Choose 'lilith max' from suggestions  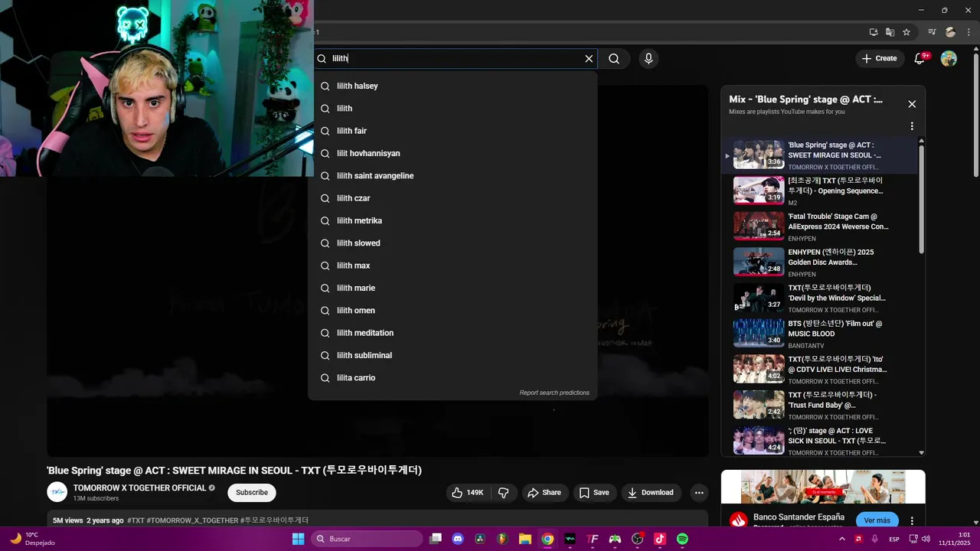point(452,266)
